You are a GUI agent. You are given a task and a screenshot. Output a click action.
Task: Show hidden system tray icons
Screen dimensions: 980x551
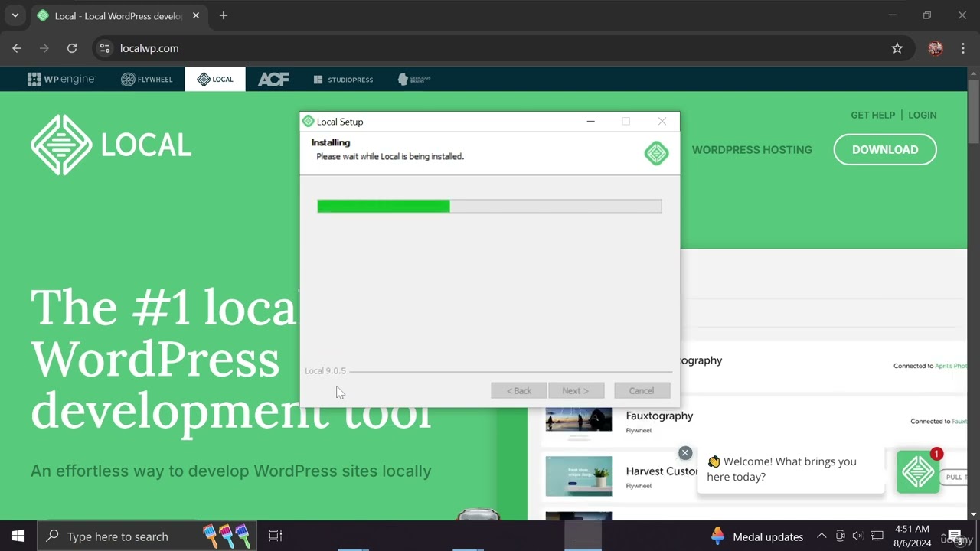click(822, 536)
